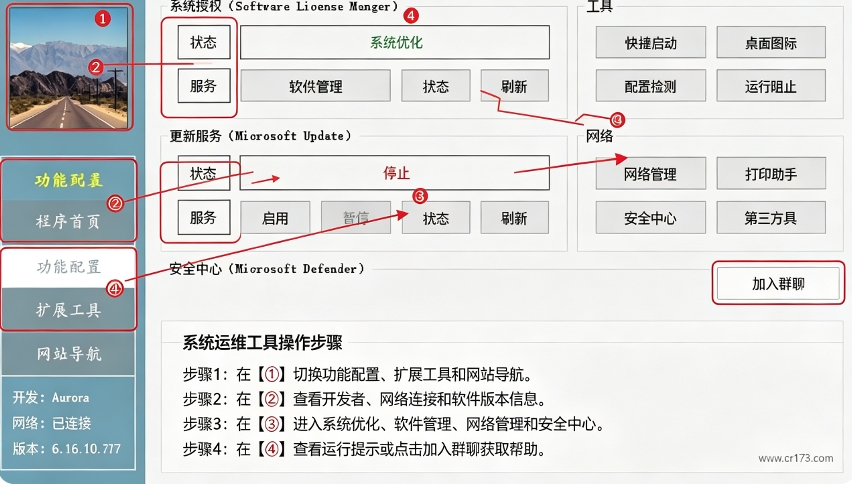Click 服务 label box in Software License section

(x=204, y=85)
